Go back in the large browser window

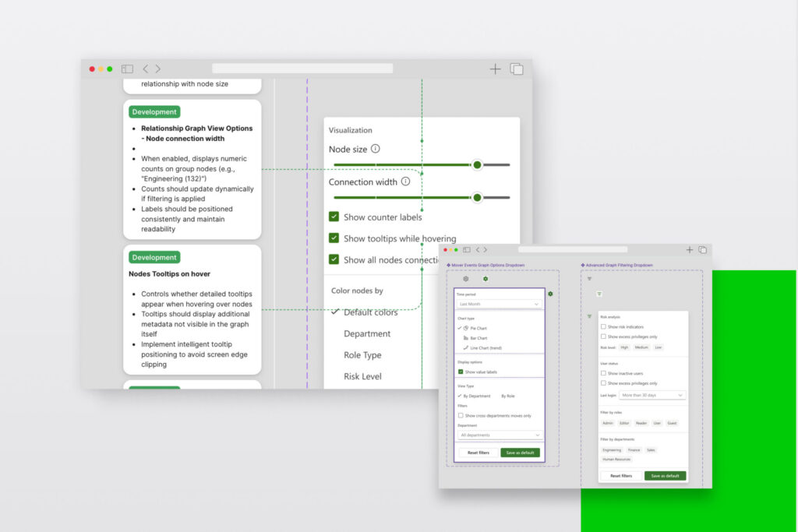(146, 69)
